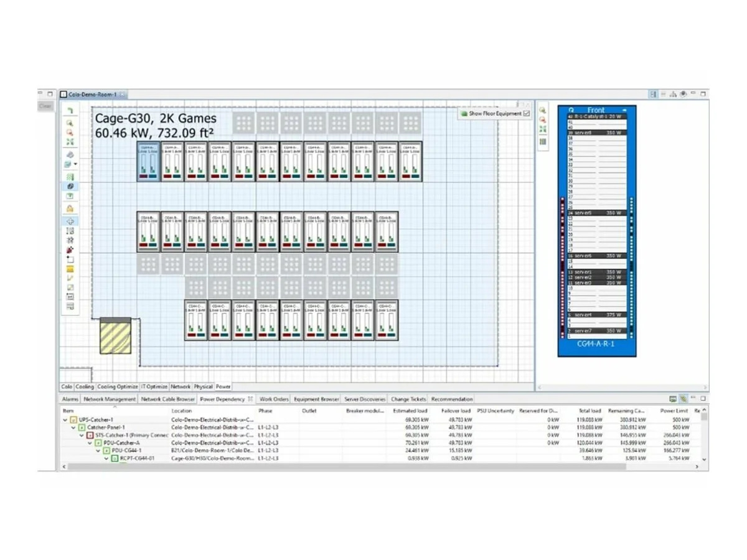
Task: Click the Clear button at top left
Action: point(45,106)
